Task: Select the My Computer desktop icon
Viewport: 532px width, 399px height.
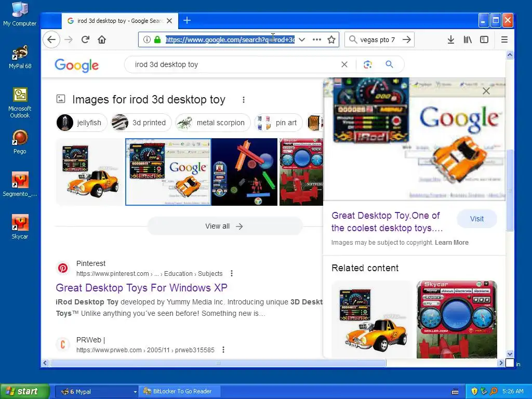Action: (20, 14)
